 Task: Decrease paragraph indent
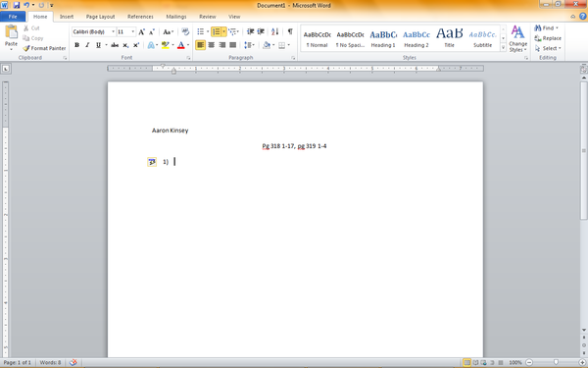(251, 31)
